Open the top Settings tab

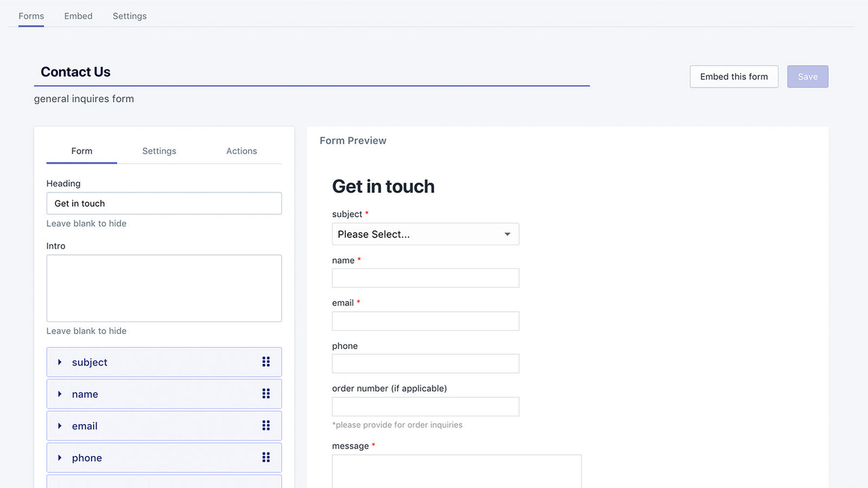point(129,16)
